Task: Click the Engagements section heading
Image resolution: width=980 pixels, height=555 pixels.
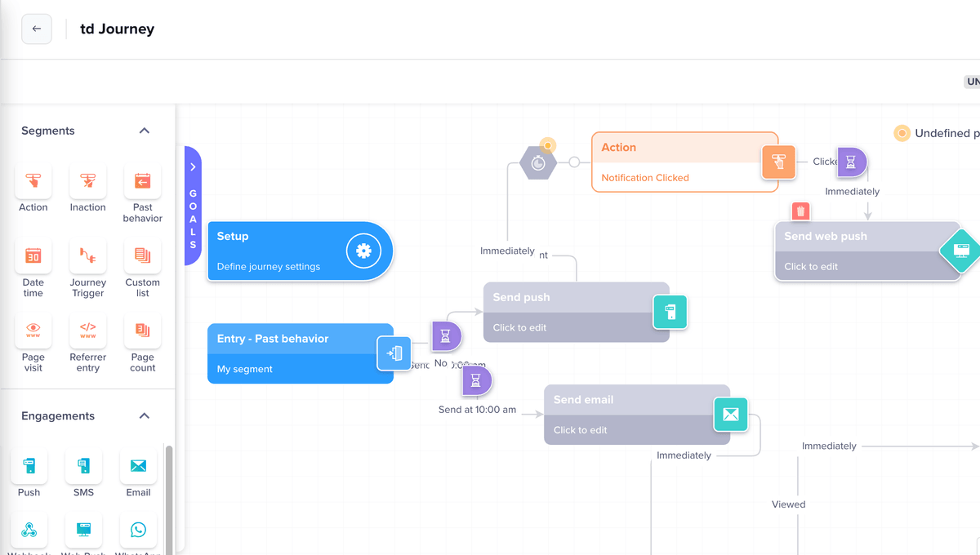Action: [x=58, y=416]
